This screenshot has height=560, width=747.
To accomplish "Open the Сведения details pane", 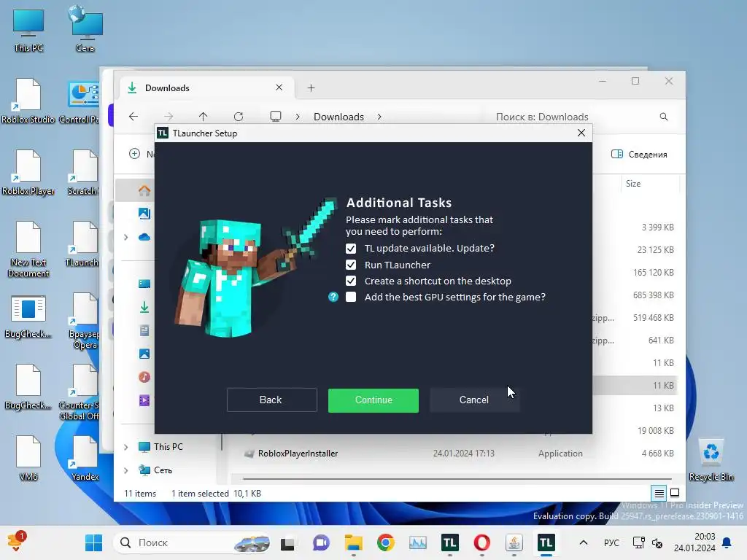I will 639,155.
